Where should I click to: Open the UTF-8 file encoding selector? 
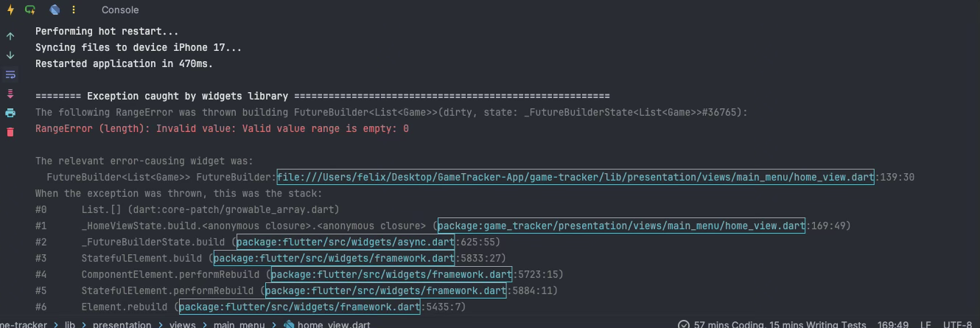959,324
